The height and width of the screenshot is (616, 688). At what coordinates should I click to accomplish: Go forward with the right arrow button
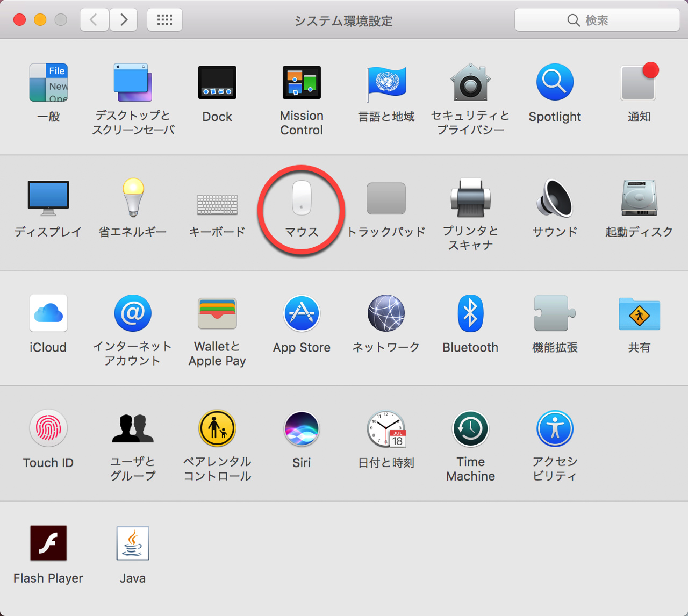[124, 20]
